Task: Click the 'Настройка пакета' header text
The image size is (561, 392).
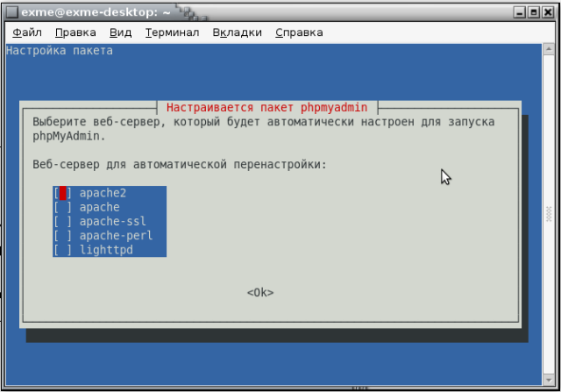Action: [x=60, y=51]
